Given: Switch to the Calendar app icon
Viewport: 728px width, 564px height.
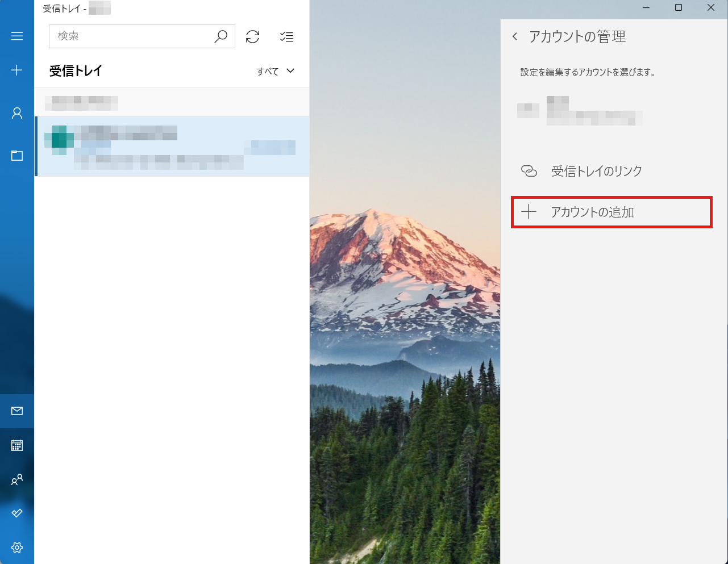Looking at the screenshot, I should 17,445.
